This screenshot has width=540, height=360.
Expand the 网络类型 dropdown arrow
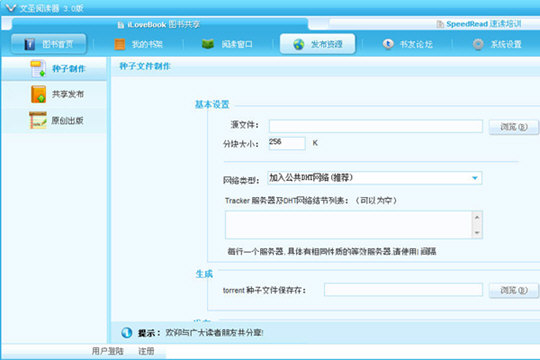(x=475, y=178)
